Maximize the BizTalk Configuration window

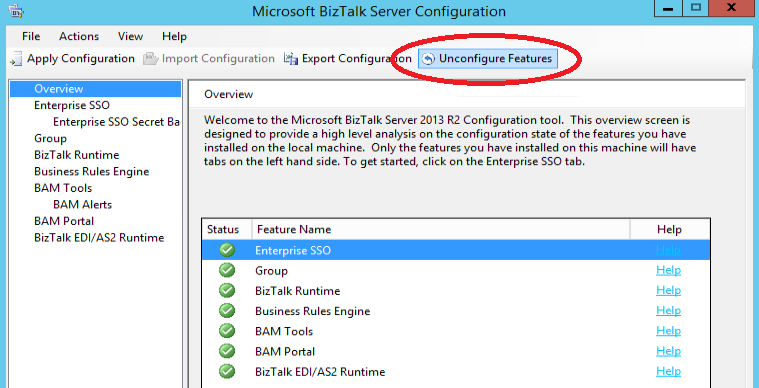click(x=696, y=8)
